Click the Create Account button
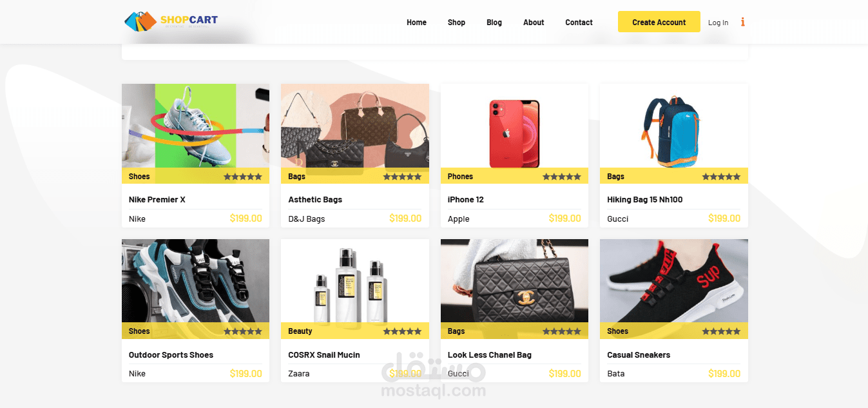This screenshot has width=868, height=408. tap(659, 22)
